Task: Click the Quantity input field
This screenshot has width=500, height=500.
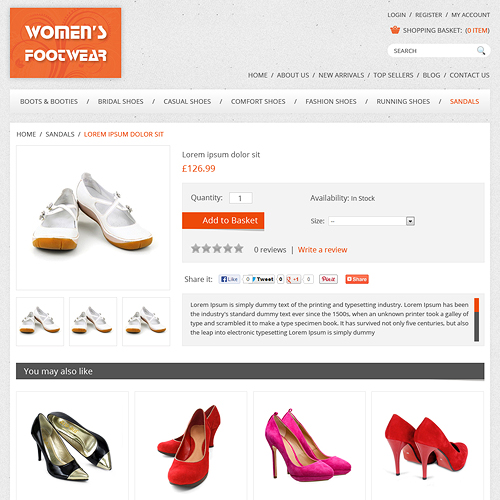Action: 241,198
